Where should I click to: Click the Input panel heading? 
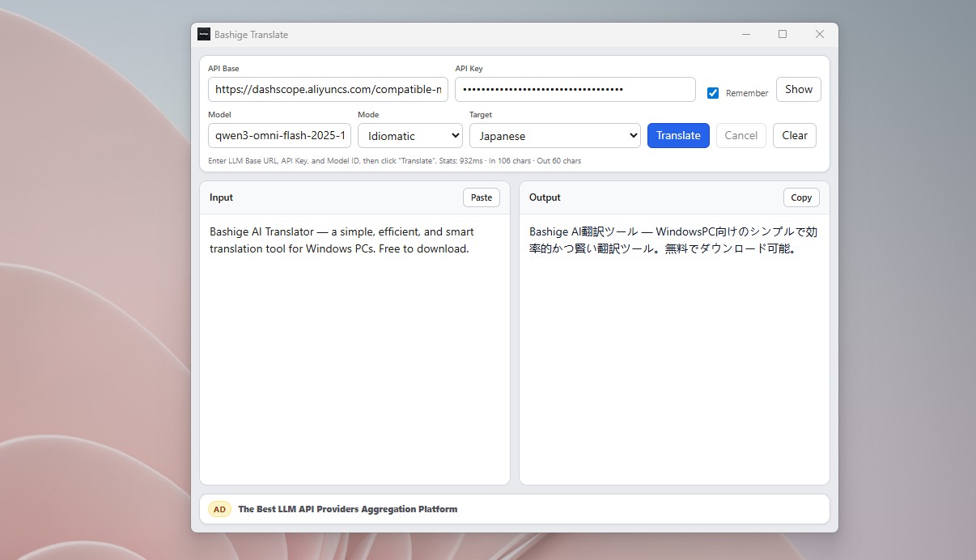click(x=221, y=197)
